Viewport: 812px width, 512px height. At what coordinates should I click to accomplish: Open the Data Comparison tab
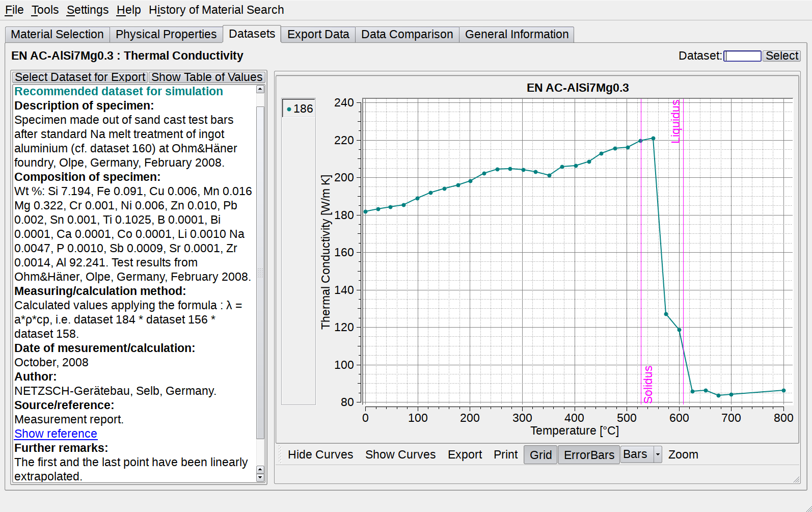(407, 34)
